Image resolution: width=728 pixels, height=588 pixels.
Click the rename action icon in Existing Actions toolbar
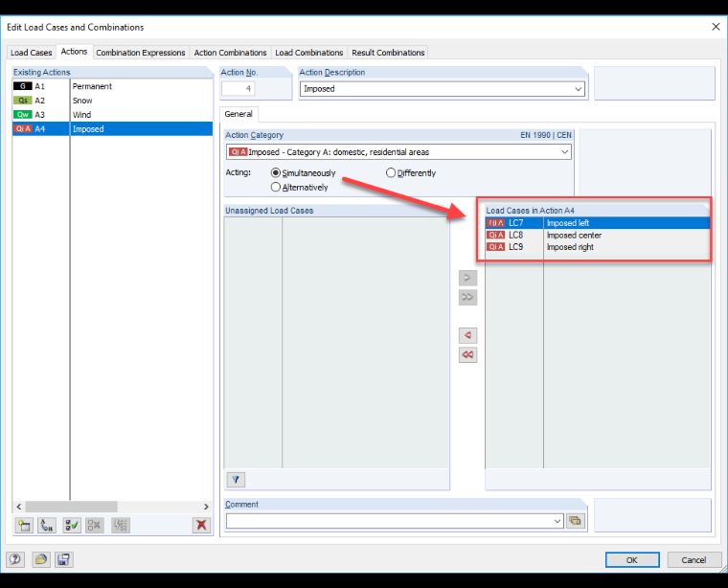[x=47, y=526]
